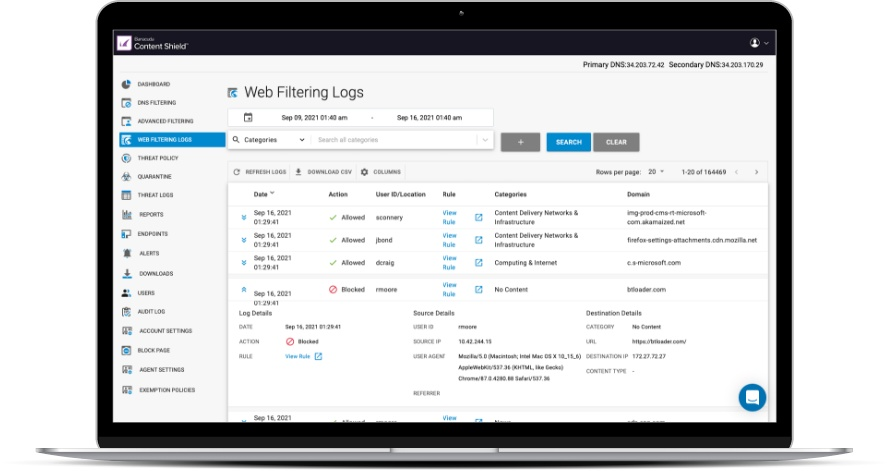Image resolution: width=890 pixels, height=471 pixels.
Task: Open the Columns settings
Action: click(381, 172)
